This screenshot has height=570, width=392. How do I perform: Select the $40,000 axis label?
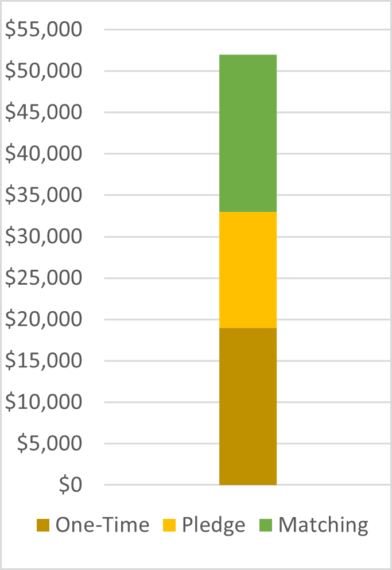pyautogui.click(x=44, y=154)
